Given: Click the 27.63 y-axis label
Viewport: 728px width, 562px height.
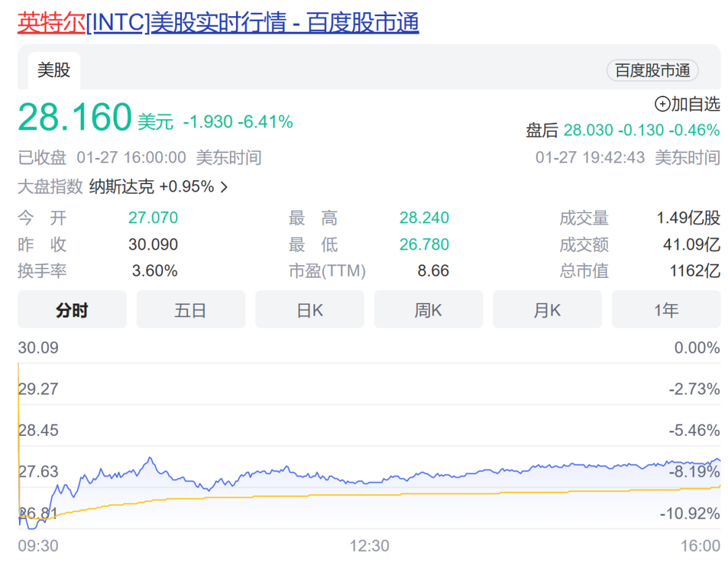Looking at the screenshot, I should click(x=38, y=472).
